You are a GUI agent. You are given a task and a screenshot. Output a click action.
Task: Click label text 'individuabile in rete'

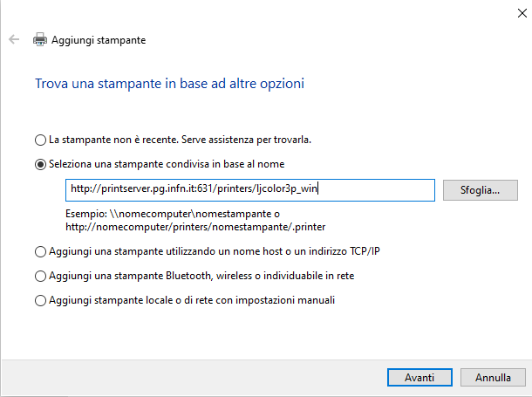tap(309, 276)
